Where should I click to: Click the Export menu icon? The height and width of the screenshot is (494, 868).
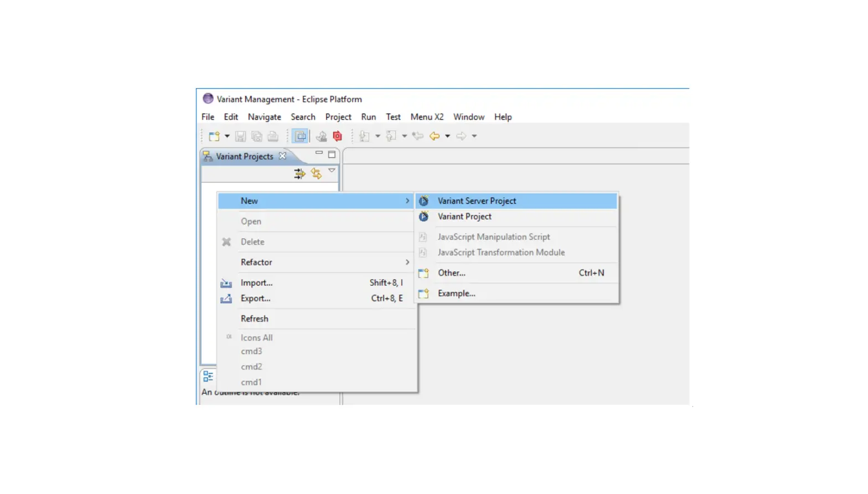coord(226,299)
